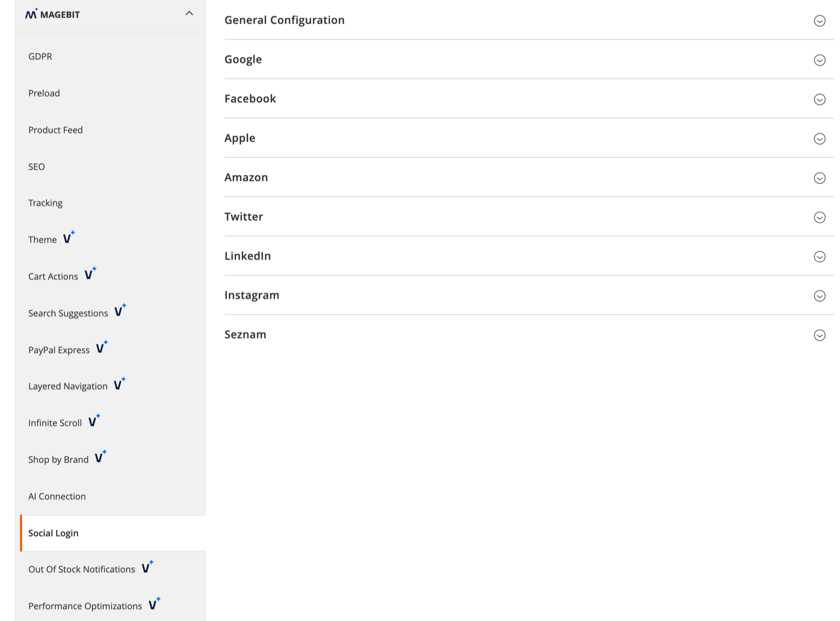The height and width of the screenshot is (621, 840).
Task: Open the AI Connection settings
Action: point(57,497)
